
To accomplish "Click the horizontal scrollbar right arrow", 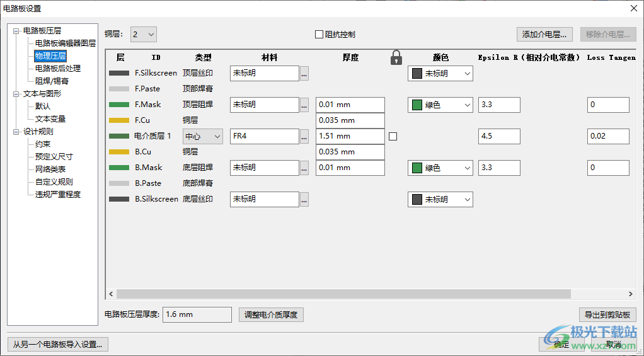I will (x=631, y=294).
